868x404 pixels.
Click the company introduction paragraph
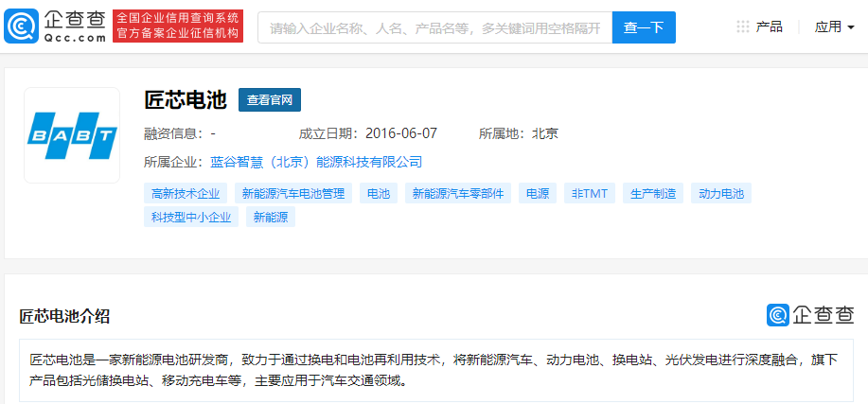(436, 370)
